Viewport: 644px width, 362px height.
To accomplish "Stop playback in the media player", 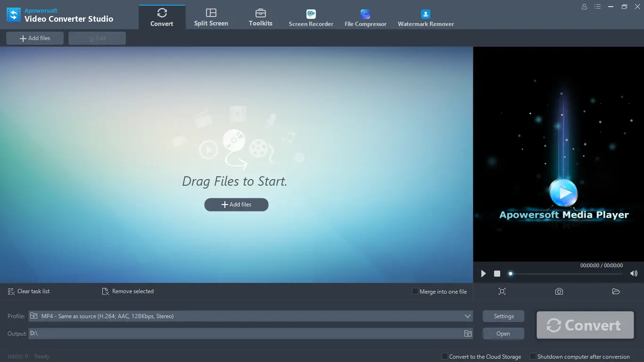I will pyautogui.click(x=497, y=273).
